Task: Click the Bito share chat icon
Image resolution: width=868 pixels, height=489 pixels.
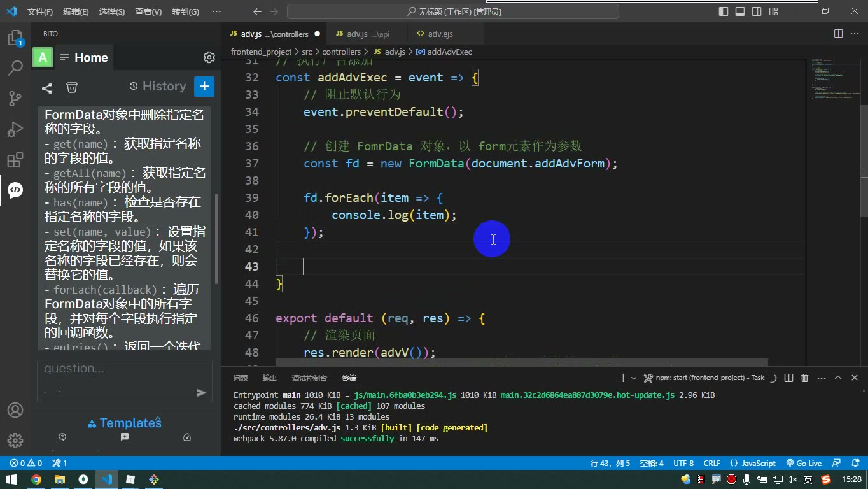Action: [x=47, y=88]
